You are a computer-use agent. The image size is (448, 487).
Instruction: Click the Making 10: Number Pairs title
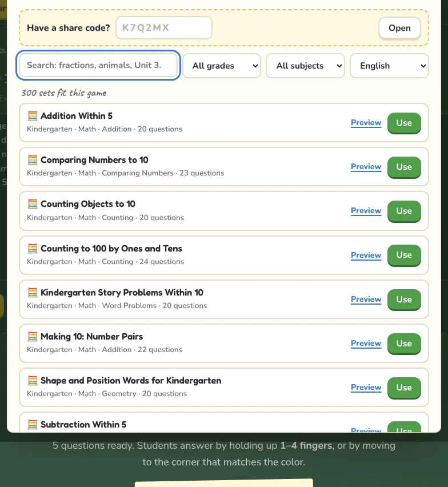click(x=91, y=337)
